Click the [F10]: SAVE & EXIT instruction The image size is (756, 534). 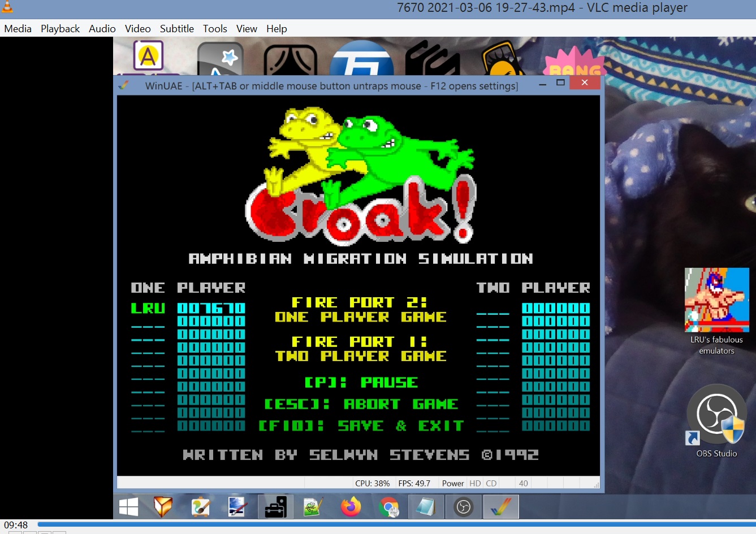[361, 426]
